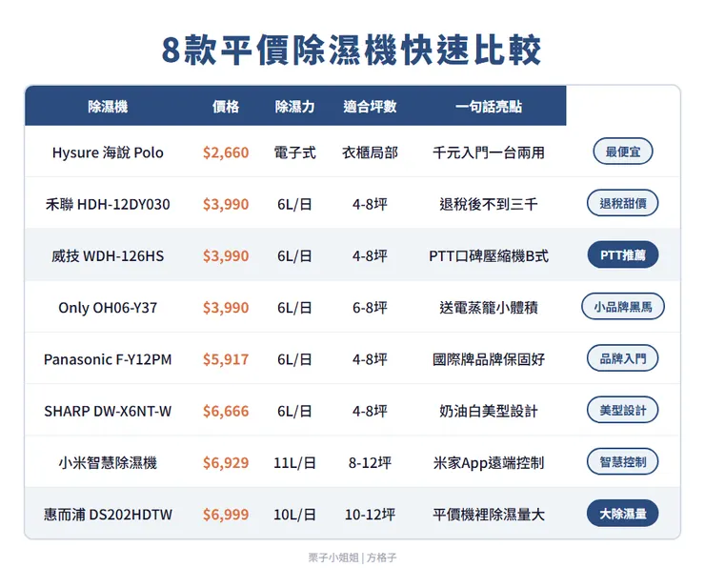Click the 價格 column header
705x588 pixels.
[x=226, y=107]
